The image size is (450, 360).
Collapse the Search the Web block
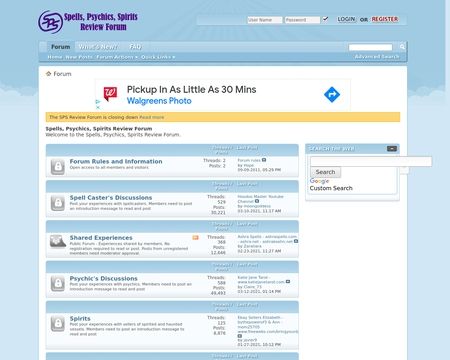click(392, 149)
